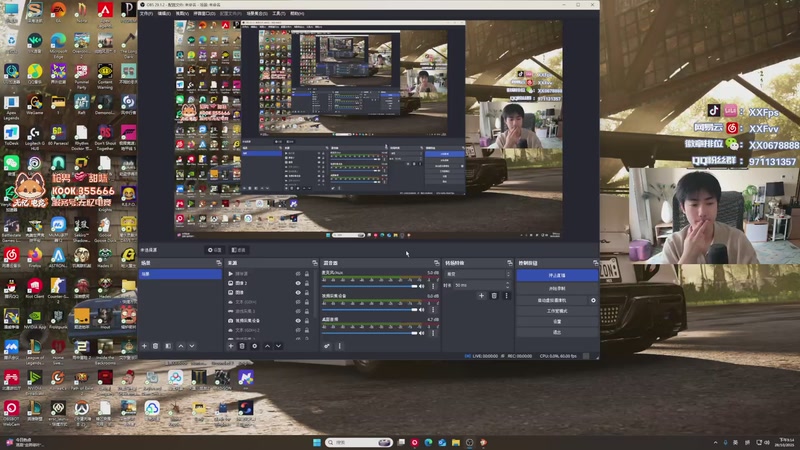Pop out the audio mixer dock using its header icon
This screenshot has width=800, height=450.
click(436, 263)
